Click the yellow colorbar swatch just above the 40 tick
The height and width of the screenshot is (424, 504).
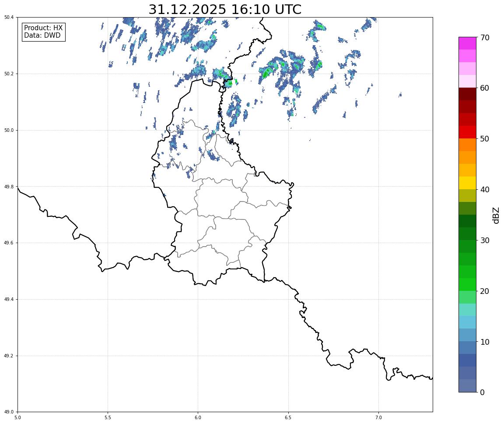(x=467, y=183)
